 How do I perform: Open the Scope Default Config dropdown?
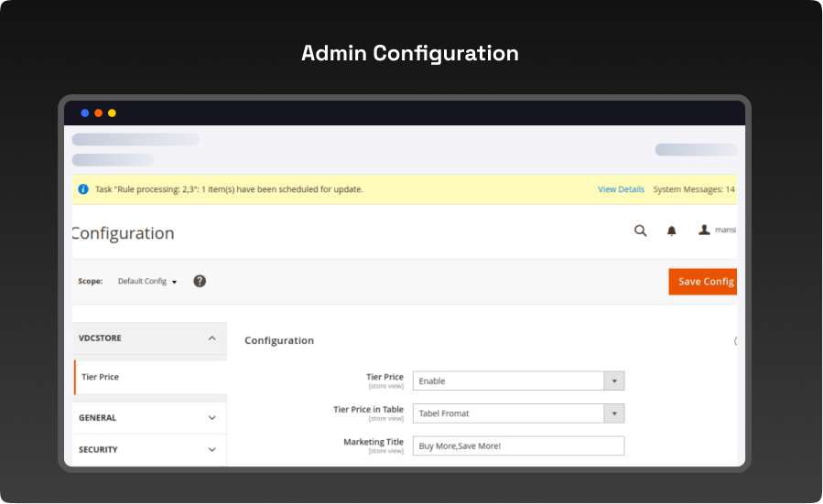[147, 282]
